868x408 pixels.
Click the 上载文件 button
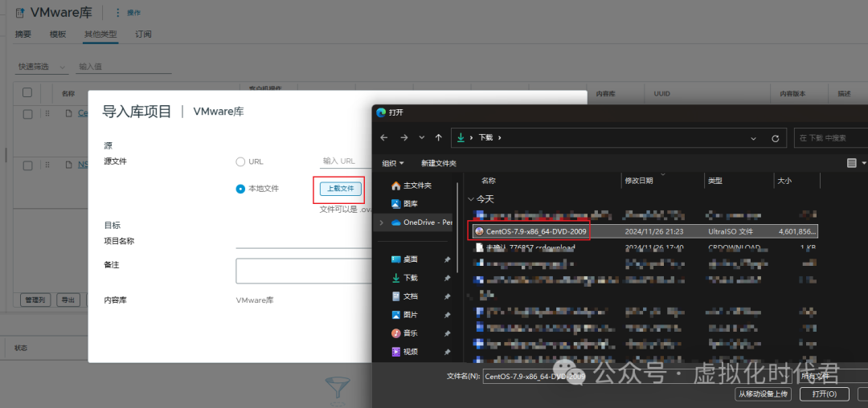coord(341,189)
